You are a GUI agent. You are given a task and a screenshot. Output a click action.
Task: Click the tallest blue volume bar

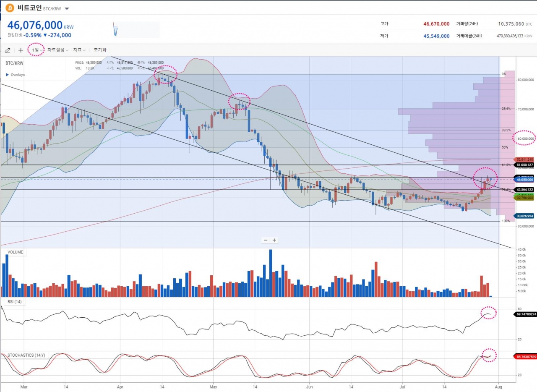click(x=271, y=273)
